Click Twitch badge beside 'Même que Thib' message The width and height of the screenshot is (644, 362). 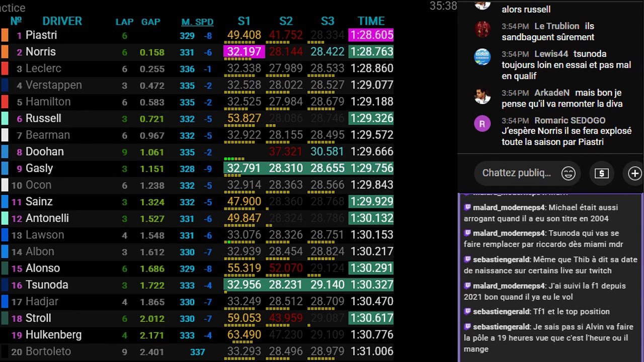467,259
